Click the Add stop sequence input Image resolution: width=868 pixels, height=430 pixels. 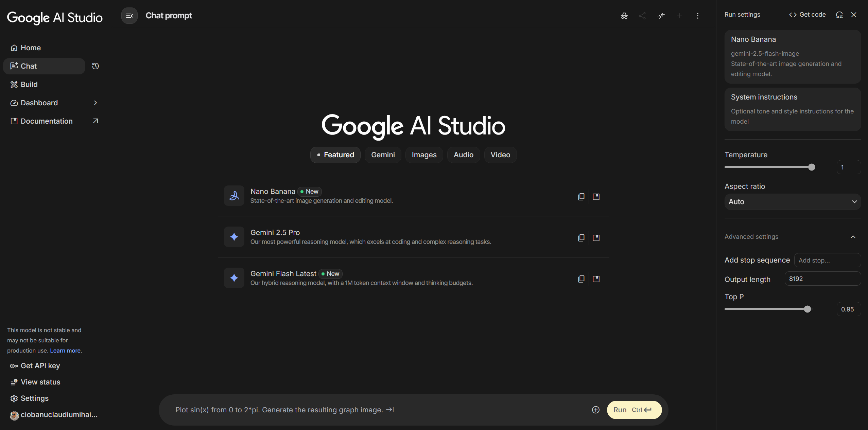[x=827, y=261]
